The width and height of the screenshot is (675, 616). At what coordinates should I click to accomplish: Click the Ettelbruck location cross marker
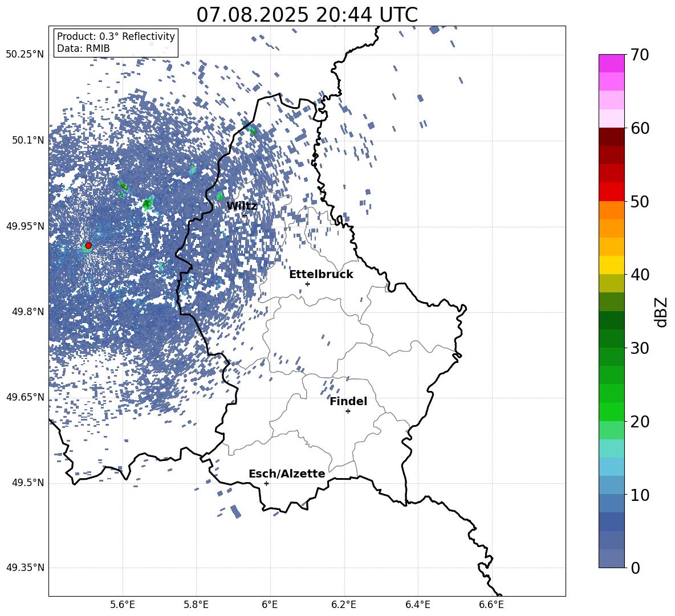(x=307, y=284)
